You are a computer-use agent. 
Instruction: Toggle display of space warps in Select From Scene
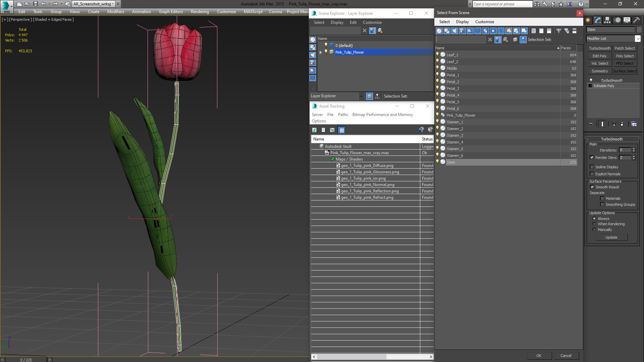pos(478,31)
